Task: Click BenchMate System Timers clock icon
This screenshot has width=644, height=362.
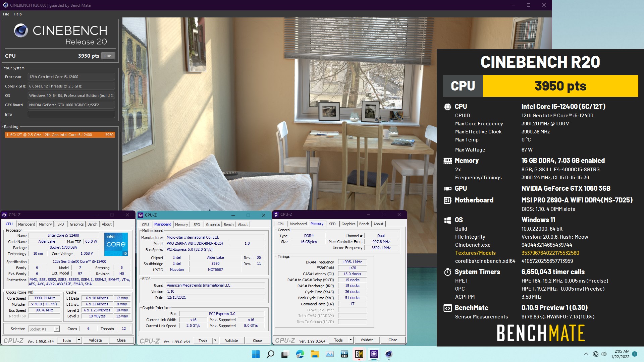Action: (447, 272)
